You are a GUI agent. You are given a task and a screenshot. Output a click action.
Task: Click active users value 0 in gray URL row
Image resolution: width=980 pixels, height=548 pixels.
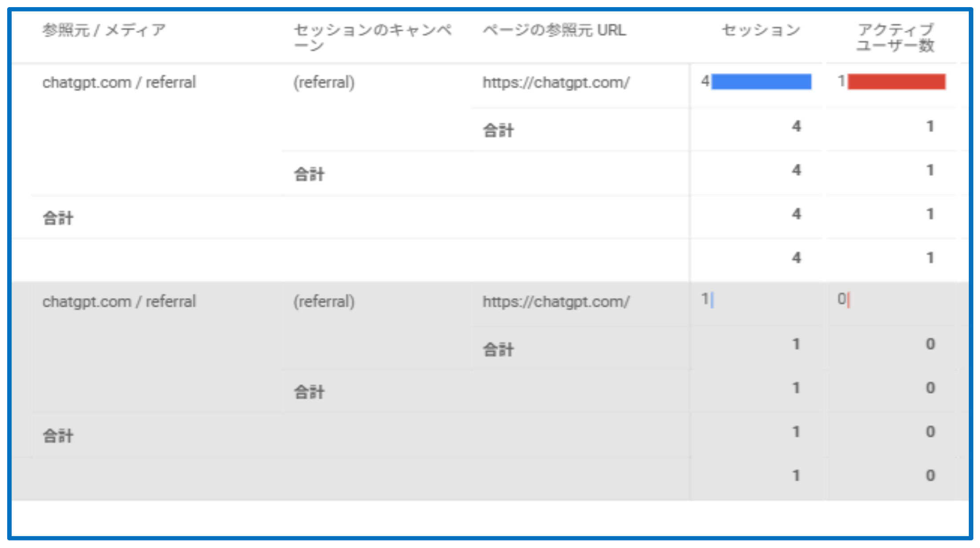click(842, 299)
